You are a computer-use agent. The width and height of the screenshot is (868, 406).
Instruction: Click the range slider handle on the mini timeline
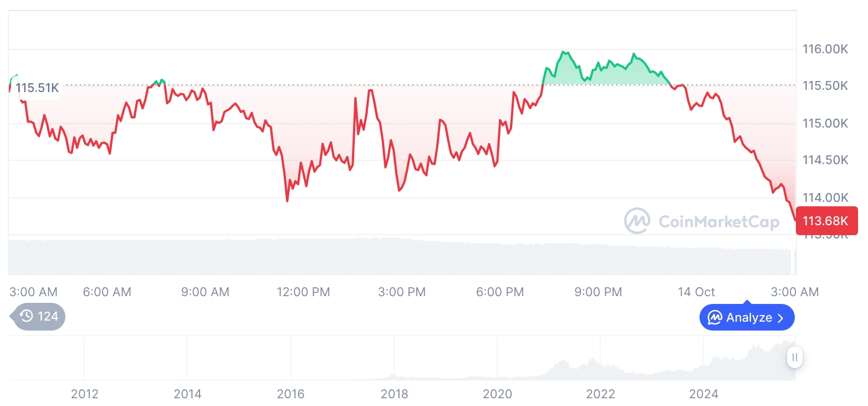pyautogui.click(x=794, y=357)
